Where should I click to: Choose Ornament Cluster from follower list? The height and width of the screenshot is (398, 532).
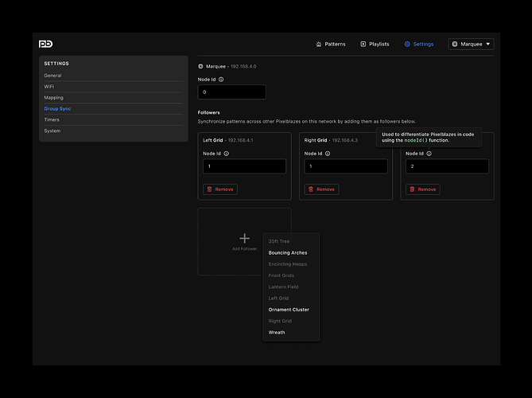coord(291,310)
